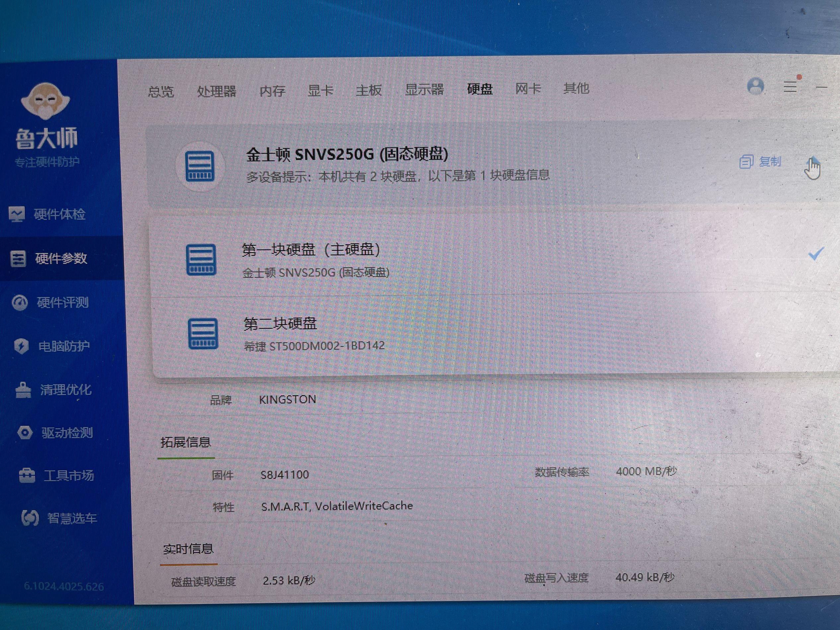Click the 硬件参数 list icon
This screenshot has width=840, height=630.
tap(18, 258)
